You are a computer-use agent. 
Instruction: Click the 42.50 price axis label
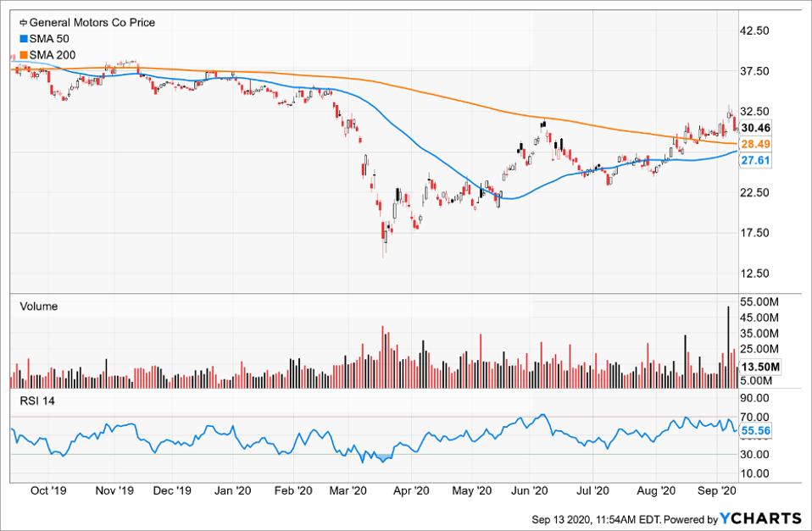click(x=754, y=30)
